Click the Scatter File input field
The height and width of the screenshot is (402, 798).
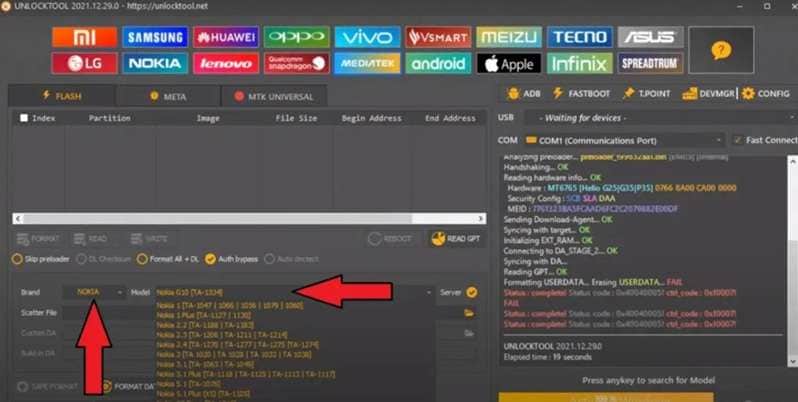tap(261, 313)
